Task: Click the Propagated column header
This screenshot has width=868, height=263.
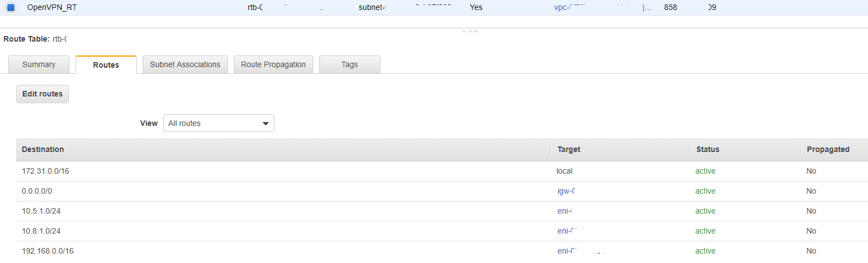Action: coord(827,149)
